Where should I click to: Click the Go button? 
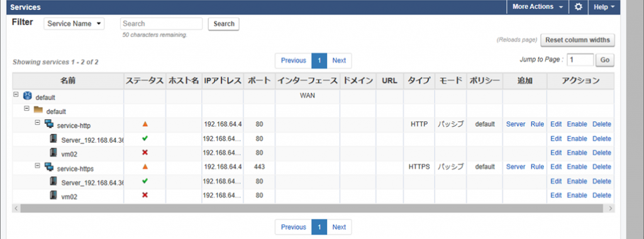605,60
